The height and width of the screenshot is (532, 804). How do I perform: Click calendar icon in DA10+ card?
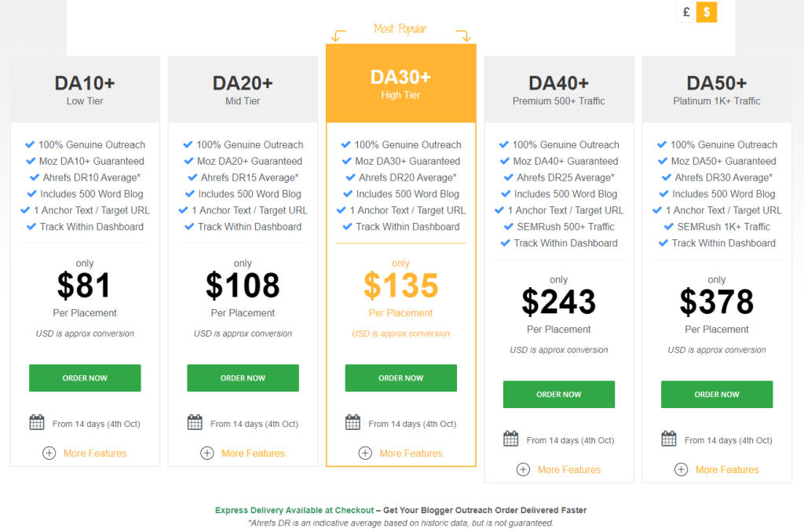coord(37,423)
